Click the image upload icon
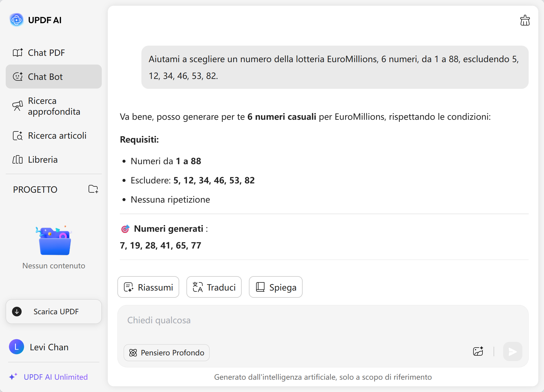Image resolution: width=544 pixels, height=392 pixels. coord(478,351)
